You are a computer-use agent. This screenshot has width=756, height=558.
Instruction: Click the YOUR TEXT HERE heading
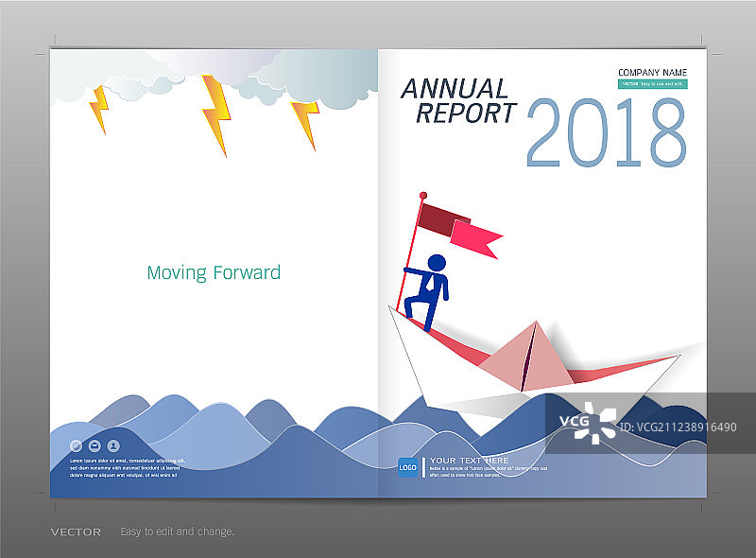(x=469, y=461)
